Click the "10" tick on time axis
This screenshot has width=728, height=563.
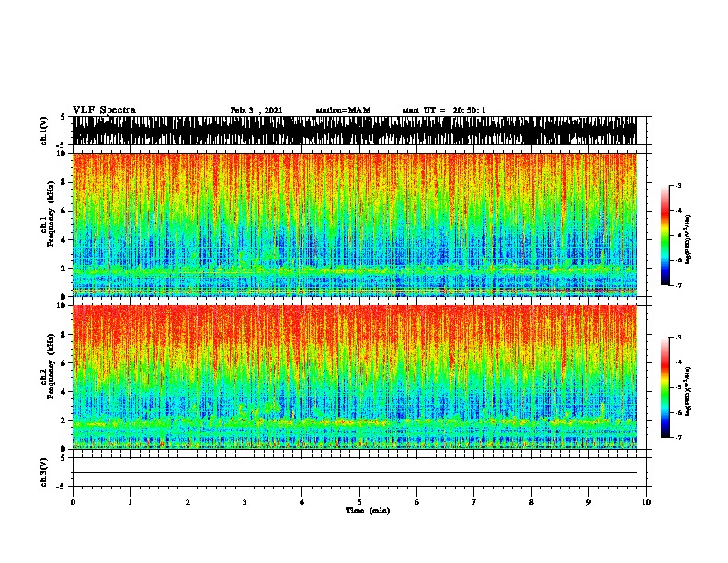[646, 502]
